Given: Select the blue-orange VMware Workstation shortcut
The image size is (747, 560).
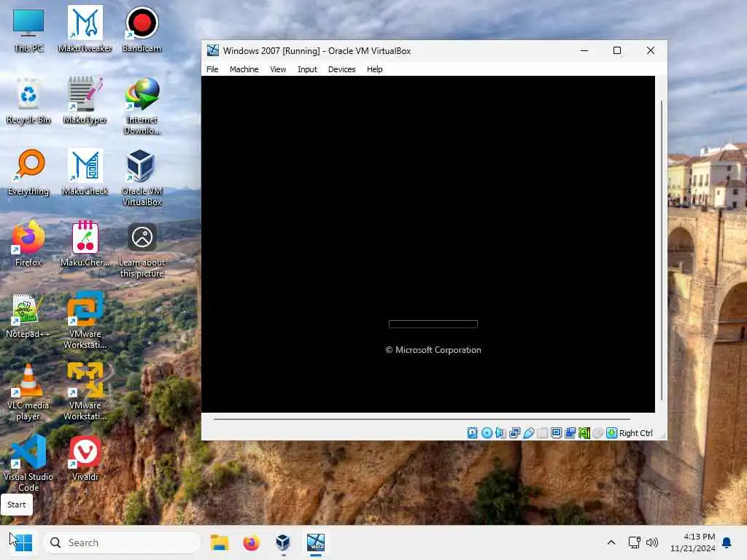Looking at the screenshot, I should [x=85, y=321].
